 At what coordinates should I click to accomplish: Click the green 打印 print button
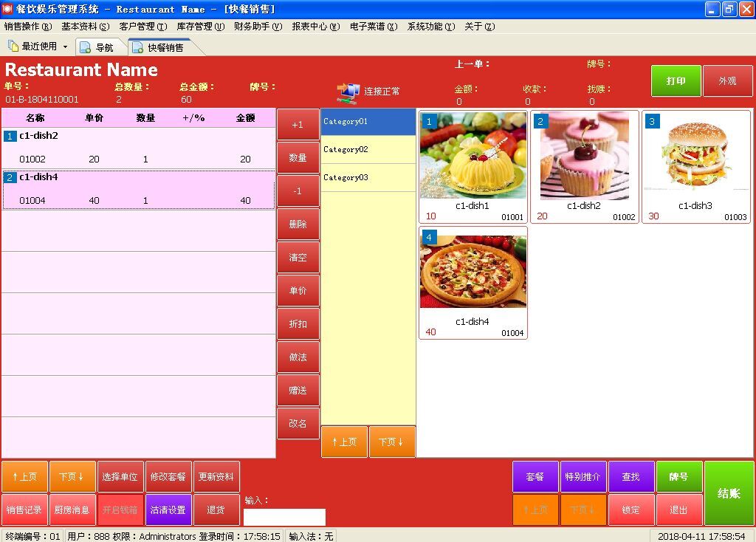click(x=676, y=81)
